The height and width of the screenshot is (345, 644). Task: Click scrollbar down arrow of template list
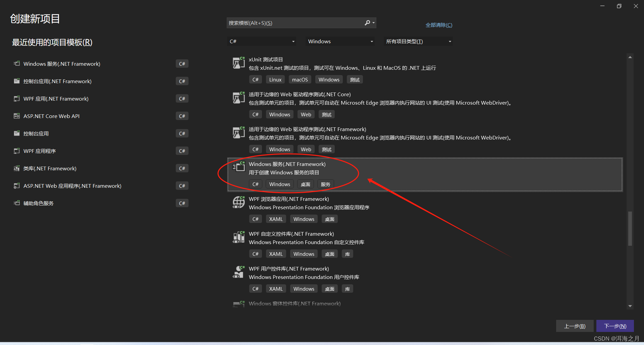click(630, 306)
